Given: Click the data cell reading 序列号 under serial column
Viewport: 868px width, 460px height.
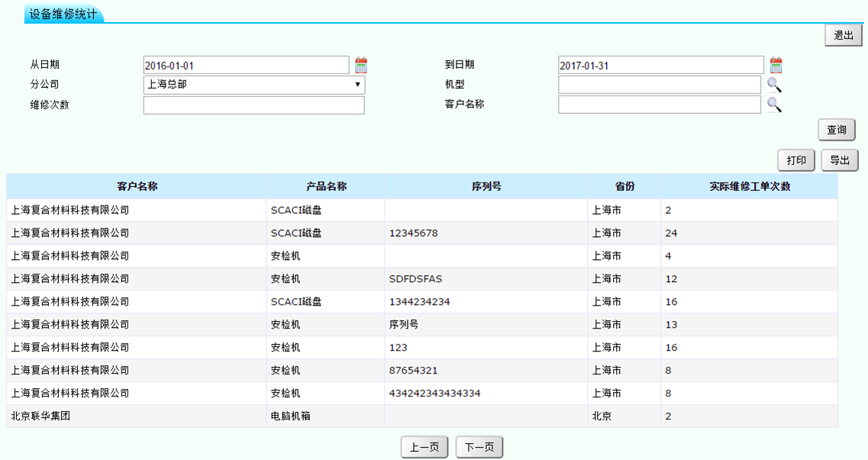Looking at the screenshot, I should pos(486,325).
